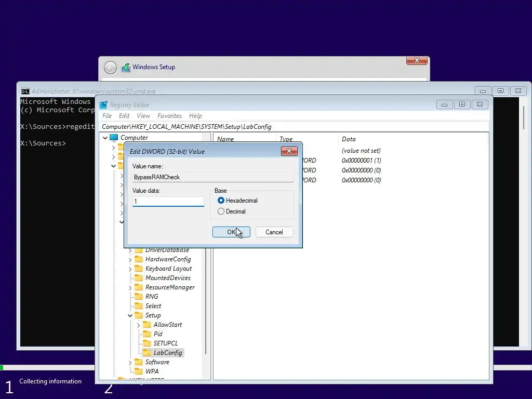Maximize the Registry Editor window
The width and height of the screenshot is (532, 399).
click(x=462, y=104)
